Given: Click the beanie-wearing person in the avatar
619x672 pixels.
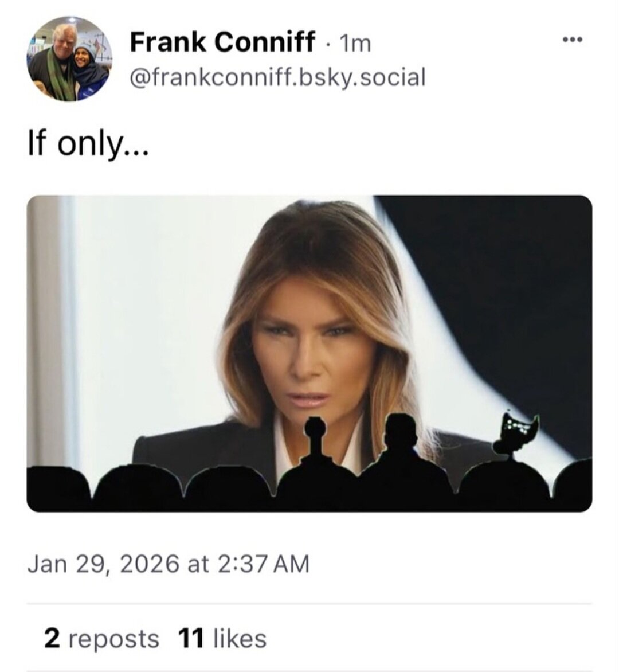Looking at the screenshot, I should click(x=88, y=66).
